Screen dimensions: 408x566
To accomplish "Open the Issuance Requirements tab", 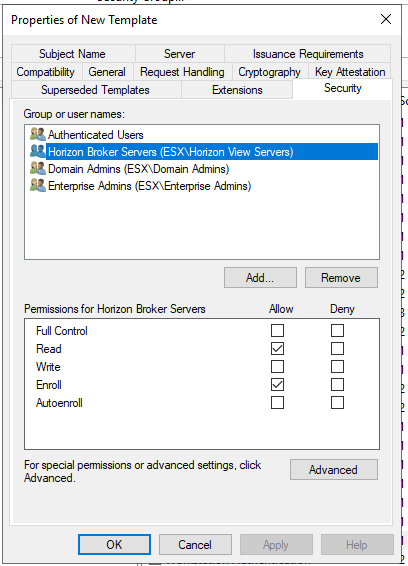I will tap(308, 53).
